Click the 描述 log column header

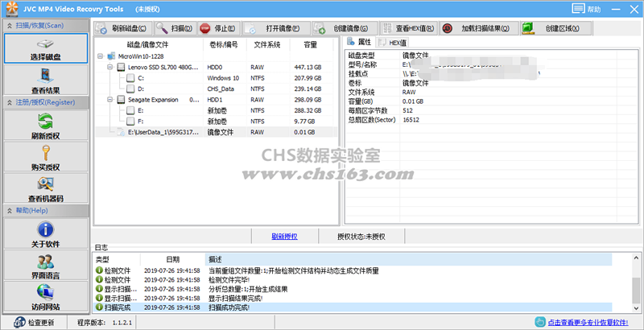click(409, 259)
